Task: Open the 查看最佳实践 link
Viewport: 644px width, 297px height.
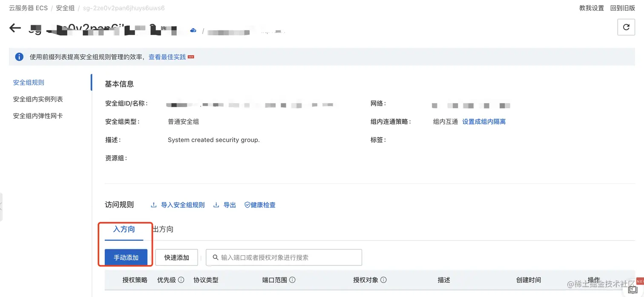Action: tap(167, 57)
